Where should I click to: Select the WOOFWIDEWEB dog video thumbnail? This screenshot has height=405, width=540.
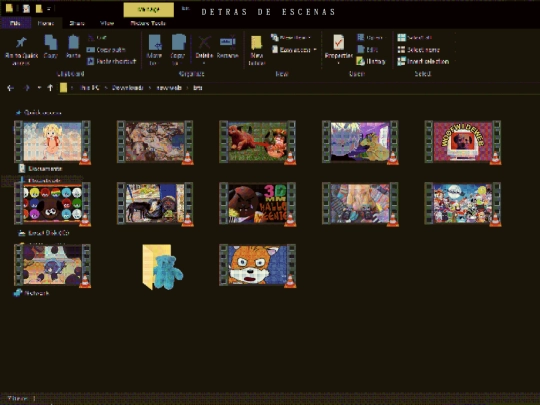click(x=463, y=142)
